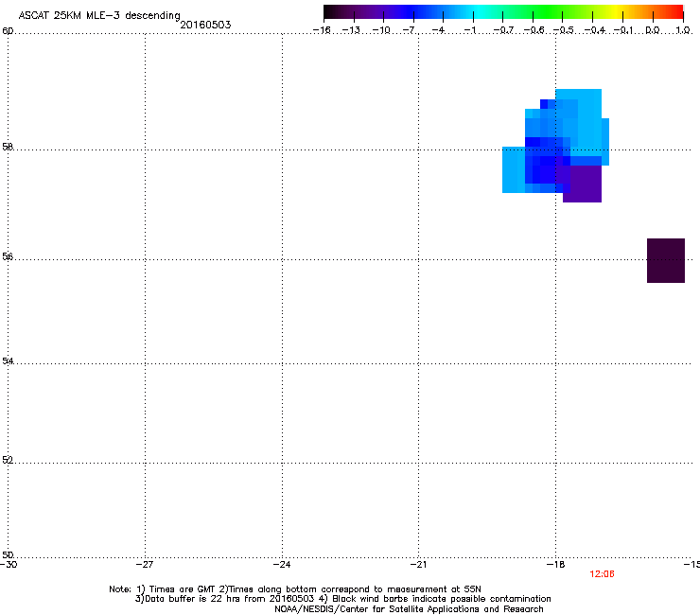Click the -10 color scale label
This screenshot has width=700, height=615.
click(381, 30)
